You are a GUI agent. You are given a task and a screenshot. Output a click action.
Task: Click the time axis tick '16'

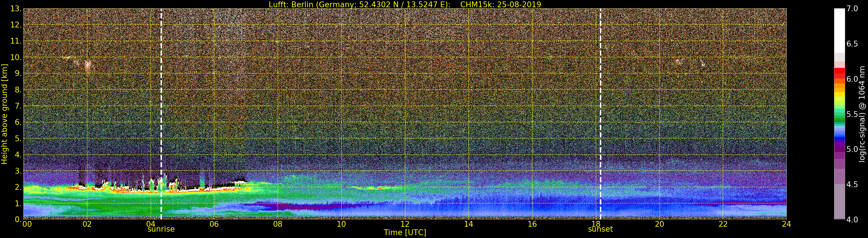[532, 224]
